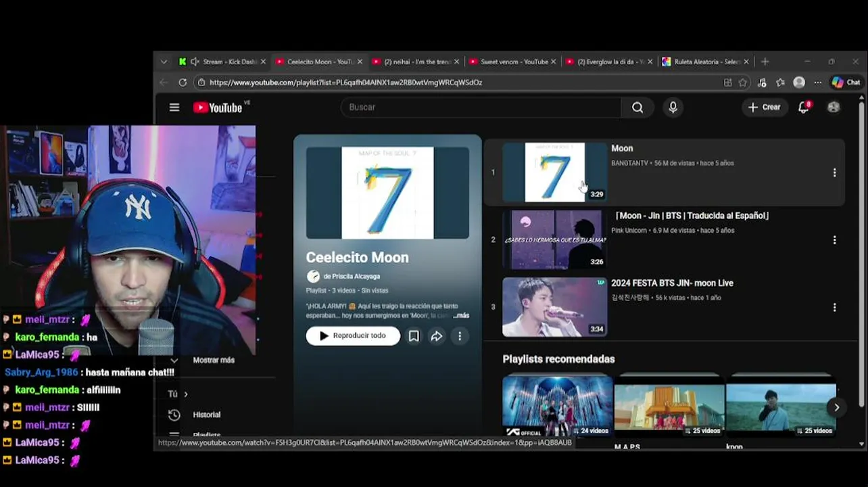The height and width of the screenshot is (487, 868).
Task: Start voice search with the microphone
Action: click(x=673, y=108)
